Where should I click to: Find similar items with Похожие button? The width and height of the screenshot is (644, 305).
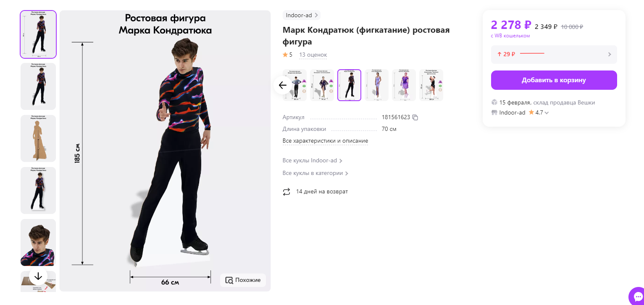(x=243, y=280)
